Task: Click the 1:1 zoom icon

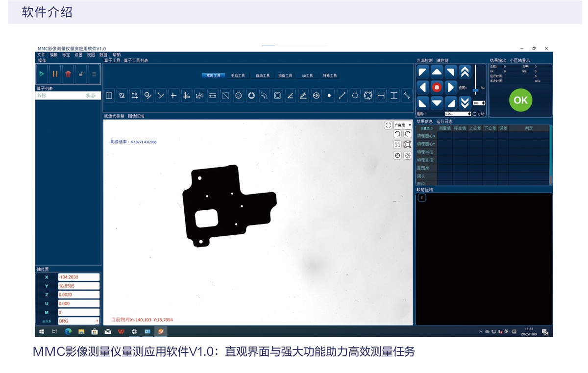Action: [397, 145]
